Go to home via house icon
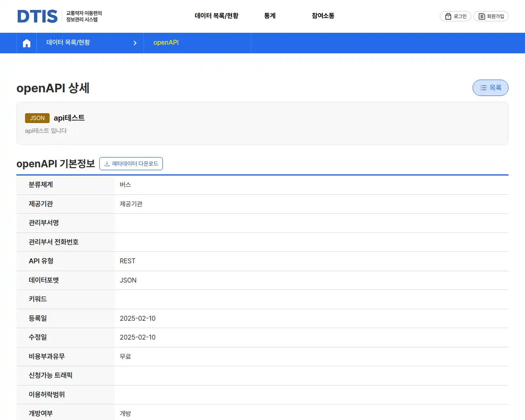525x420 pixels. pyautogui.click(x=27, y=43)
